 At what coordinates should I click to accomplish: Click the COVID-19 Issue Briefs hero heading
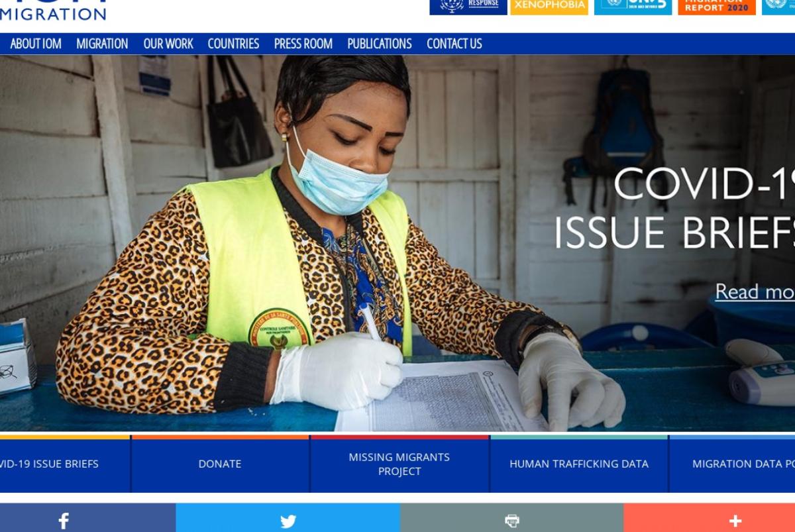(674, 207)
